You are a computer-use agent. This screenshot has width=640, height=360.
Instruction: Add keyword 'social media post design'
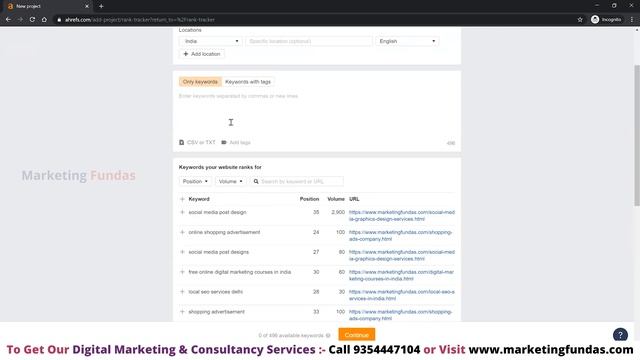pyautogui.click(x=182, y=212)
